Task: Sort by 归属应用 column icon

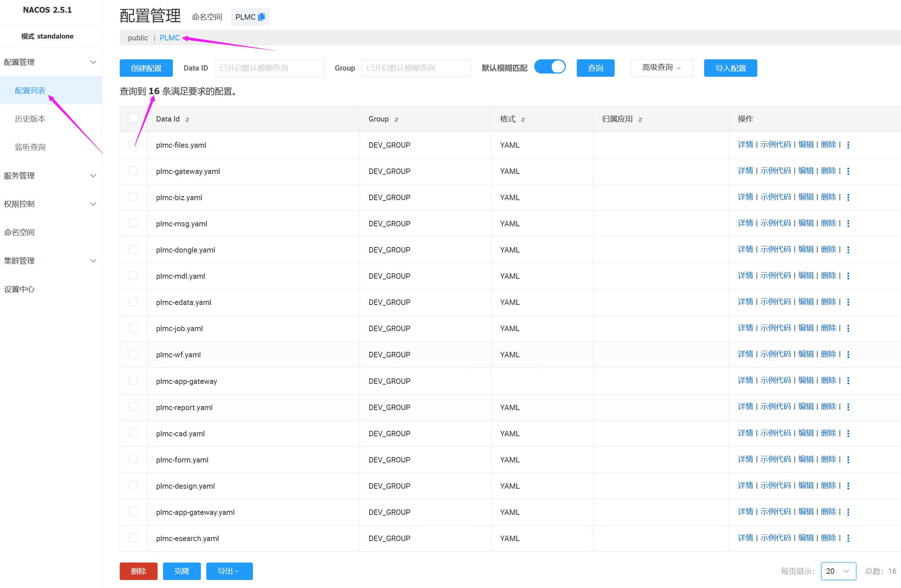Action: pos(640,120)
